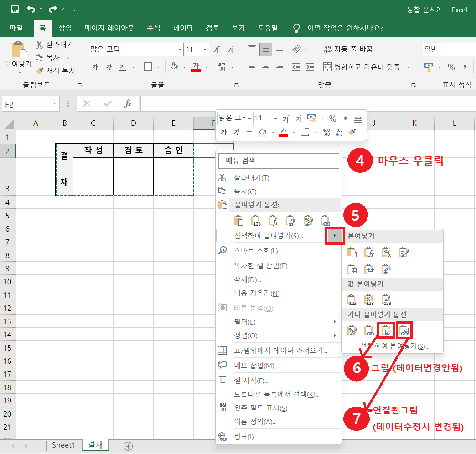The width and height of the screenshot is (476, 454).
Task: Toggle wrap text (자동 줄 바꿈)
Action: point(348,49)
